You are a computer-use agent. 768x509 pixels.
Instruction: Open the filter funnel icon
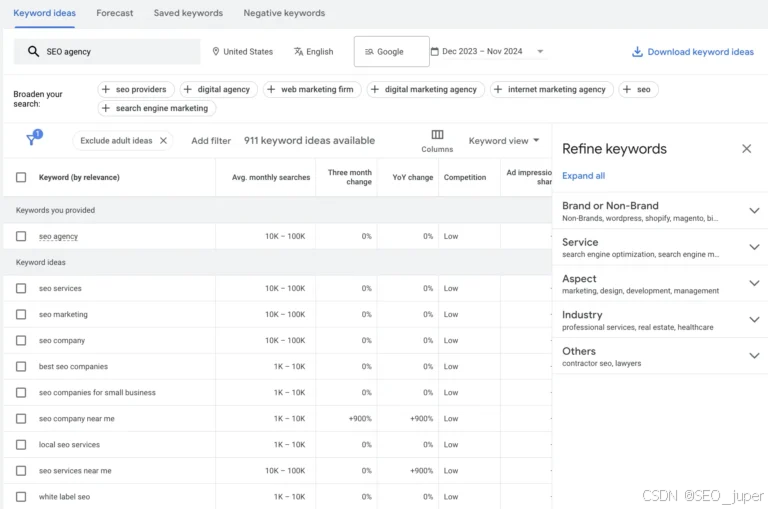click(33, 138)
